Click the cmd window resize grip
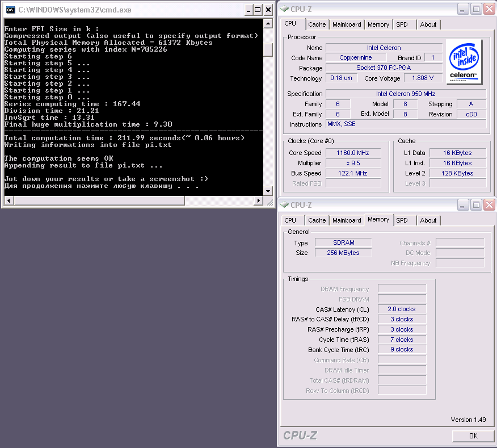497x448 pixels. 269,202
